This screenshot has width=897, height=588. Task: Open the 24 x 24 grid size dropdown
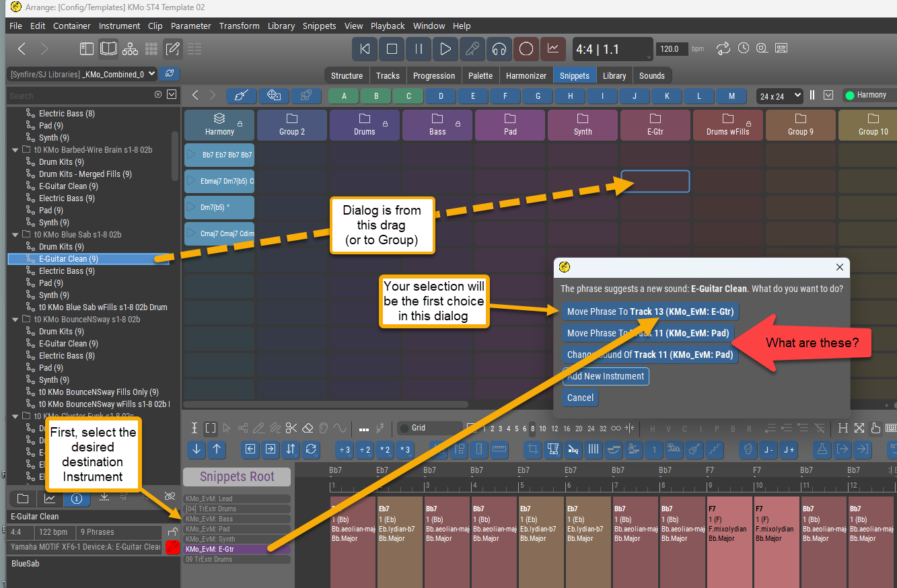point(779,96)
